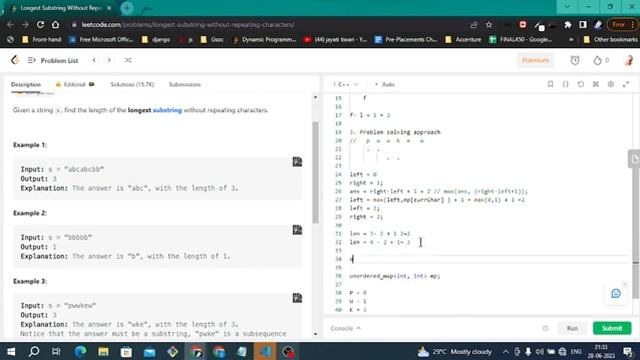Show more bookmarks chevron
Image resolution: width=640 pixels, height=360 pixels.
(571, 40)
